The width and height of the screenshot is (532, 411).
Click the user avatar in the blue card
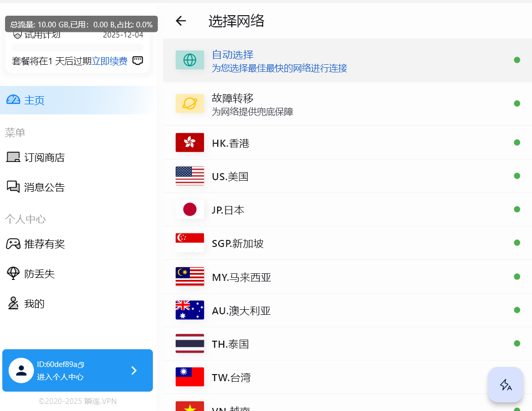pyautogui.click(x=21, y=370)
